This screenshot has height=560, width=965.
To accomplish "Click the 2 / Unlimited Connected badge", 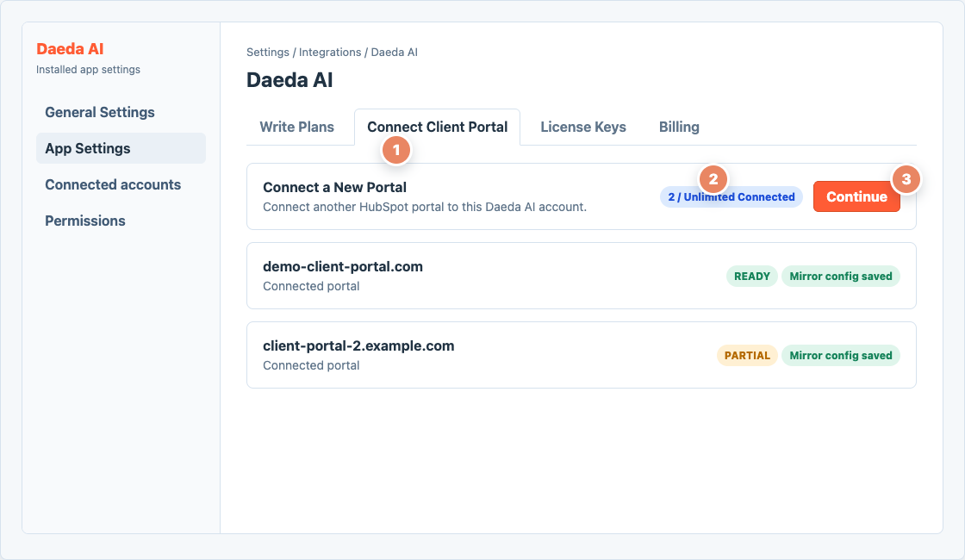I will pyautogui.click(x=732, y=197).
